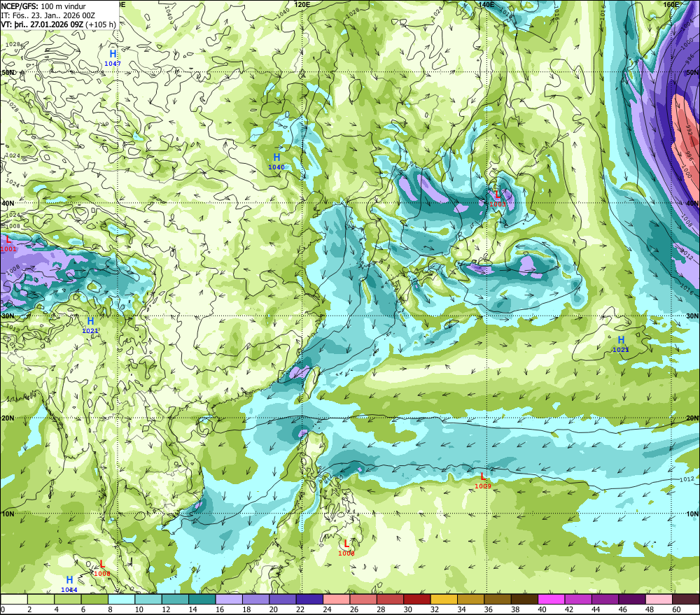
Task: Click the '10N' label on the right edge
Action: (x=692, y=514)
